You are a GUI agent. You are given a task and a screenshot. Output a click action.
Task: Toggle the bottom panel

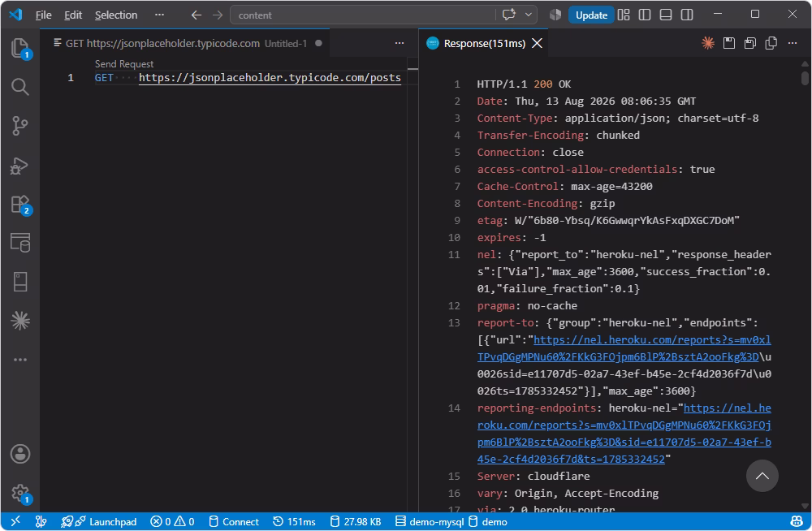(x=666, y=15)
